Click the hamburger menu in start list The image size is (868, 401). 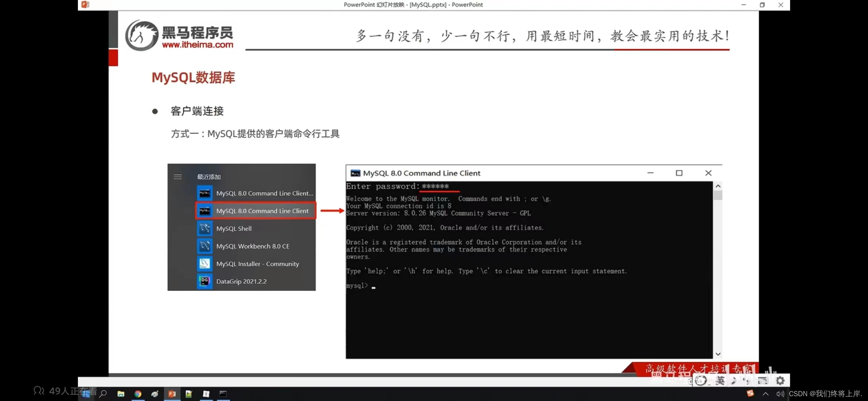pos(178,177)
